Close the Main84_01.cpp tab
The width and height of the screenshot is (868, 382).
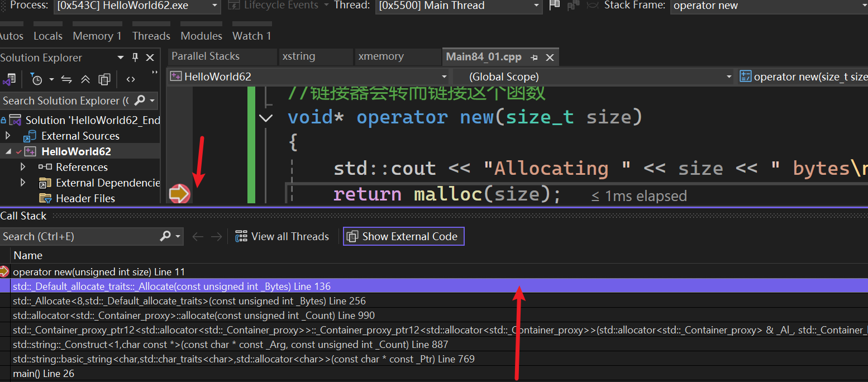(x=550, y=57)
